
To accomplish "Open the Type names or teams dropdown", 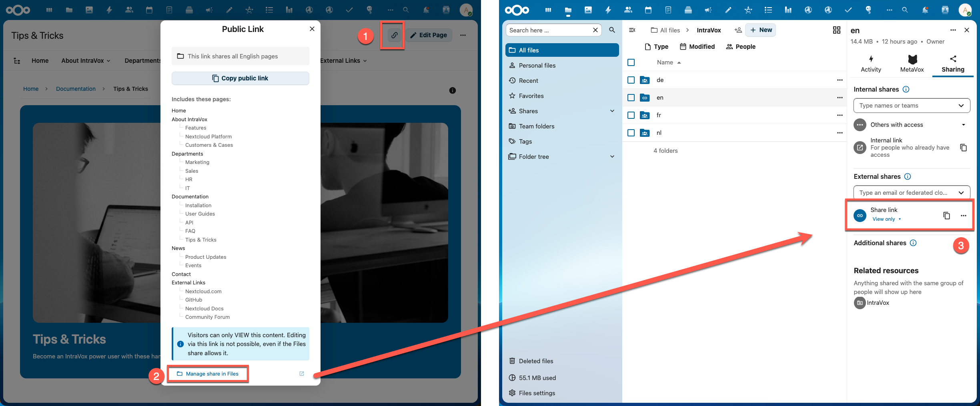I will tap(912, 106).
